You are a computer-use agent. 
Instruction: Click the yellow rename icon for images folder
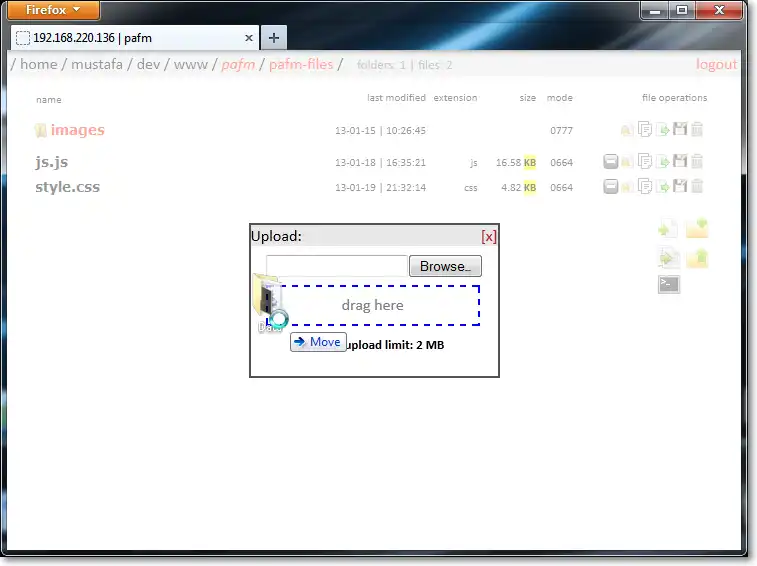(627, 130)
